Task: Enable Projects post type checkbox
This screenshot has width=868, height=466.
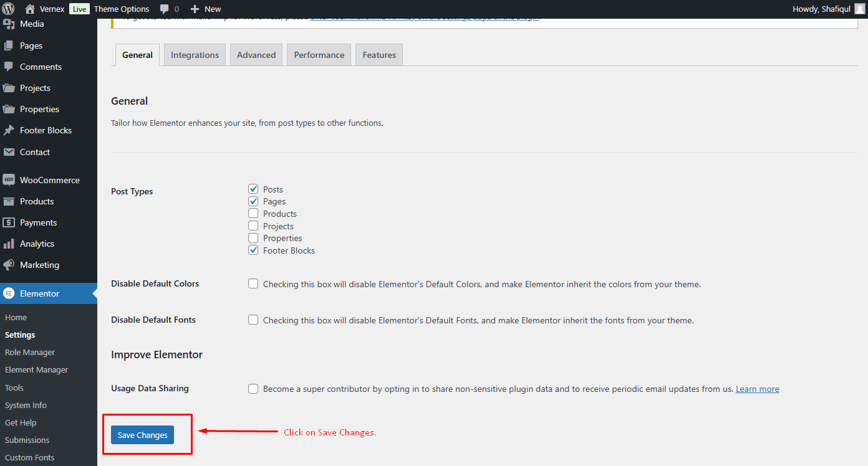Action: (x=253, y=226)
